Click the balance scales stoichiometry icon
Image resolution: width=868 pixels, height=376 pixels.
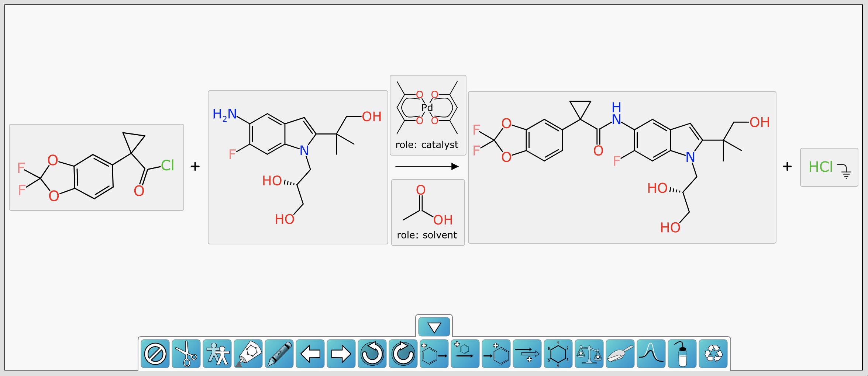(x=589, y=354)
